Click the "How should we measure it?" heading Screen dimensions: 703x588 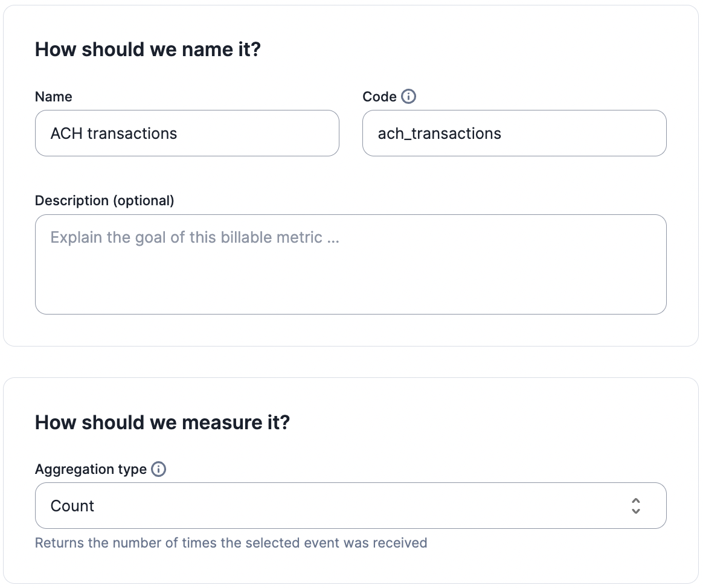162,422
